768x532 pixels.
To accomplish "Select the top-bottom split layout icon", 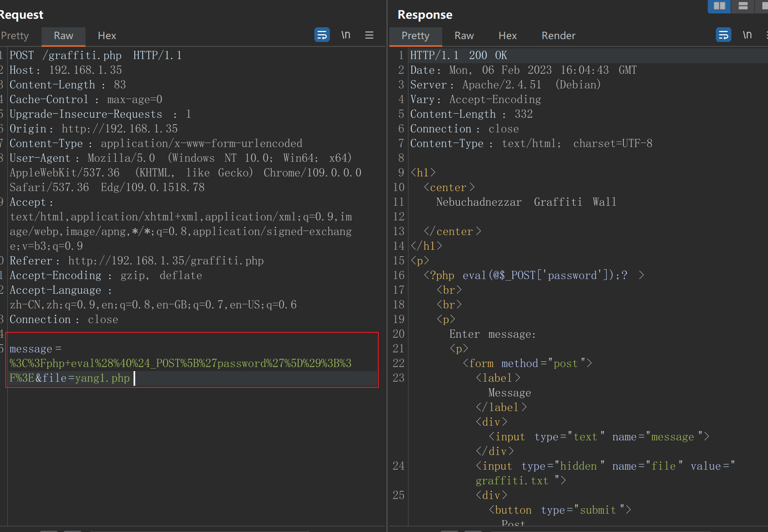I will tap(743, 6).
